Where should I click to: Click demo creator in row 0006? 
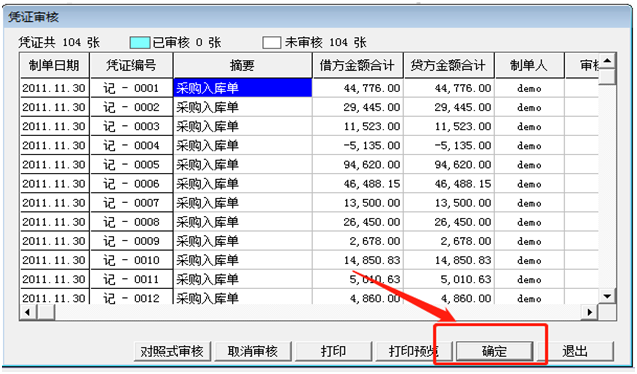pyautogui.click(x=529, y=184)
